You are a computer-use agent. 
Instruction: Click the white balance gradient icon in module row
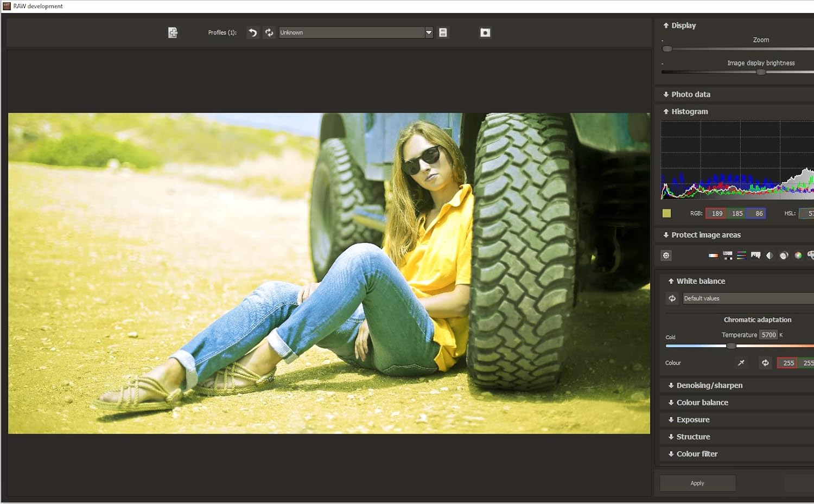[x=713, y=256]
